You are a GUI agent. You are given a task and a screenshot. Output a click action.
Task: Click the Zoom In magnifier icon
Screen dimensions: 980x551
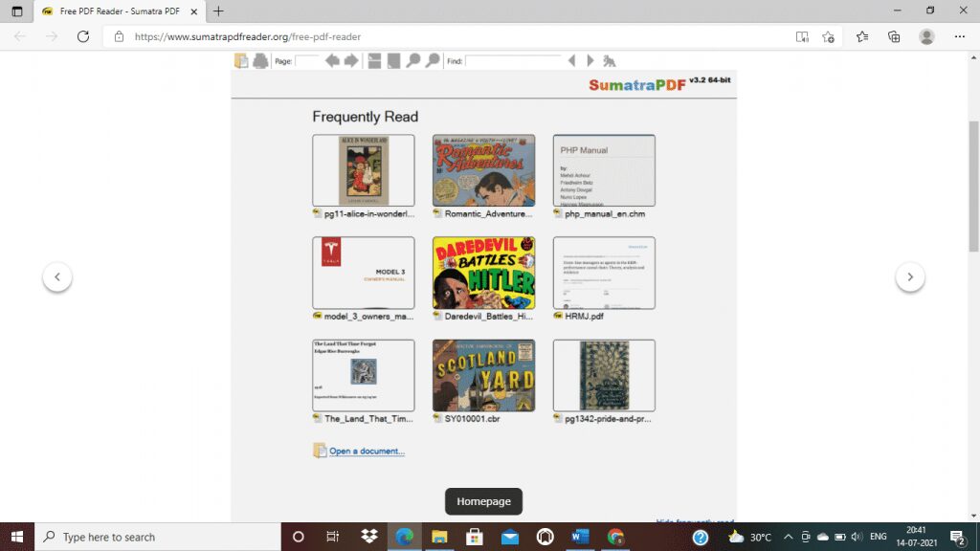click(x=433, y=60)
